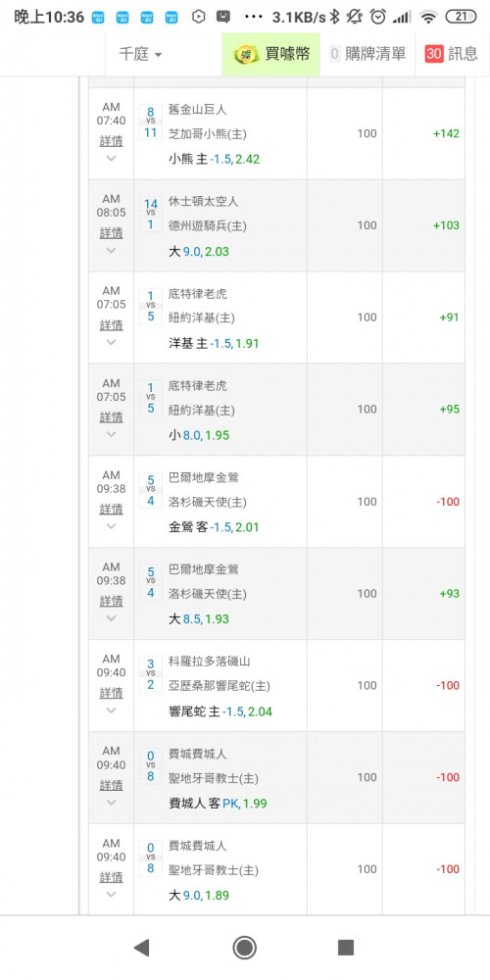Tap 詳情 link for 07:40 Cubs game
The width and height of the screenshot is (490, 980).
click(x=112, y=142)
